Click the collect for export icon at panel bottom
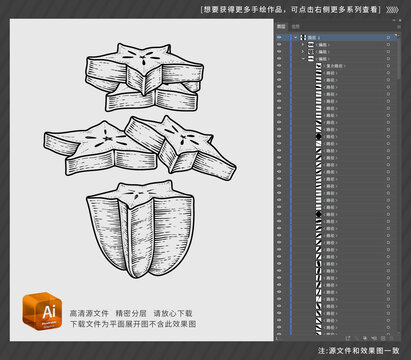This screenshot has height=360, width=411. [348, 338]
